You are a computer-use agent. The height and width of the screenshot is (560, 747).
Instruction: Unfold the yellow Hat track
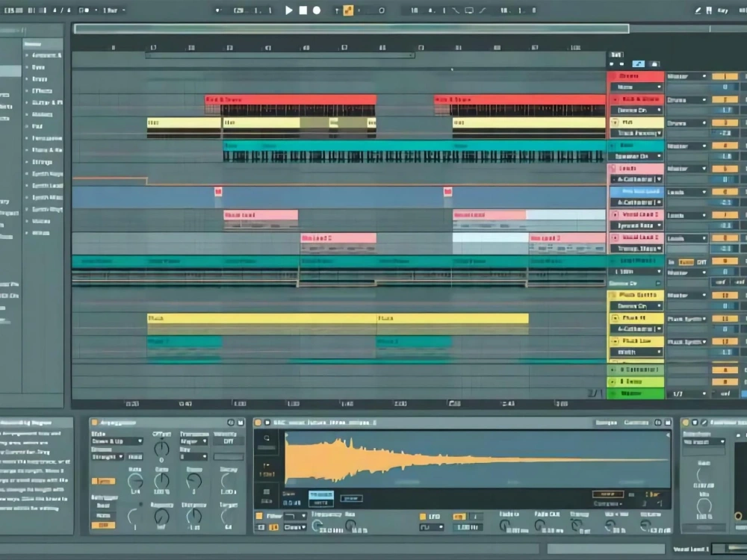615,122
